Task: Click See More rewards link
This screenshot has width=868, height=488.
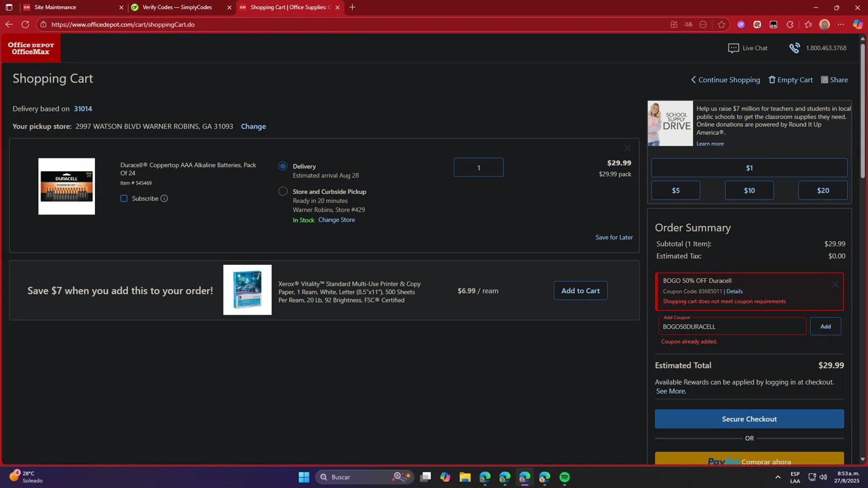Action: (671, 391)
